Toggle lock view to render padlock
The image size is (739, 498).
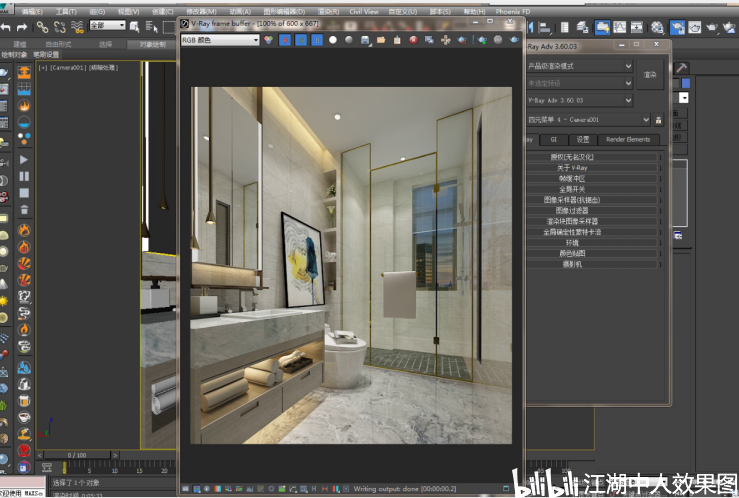pos(658,120)
